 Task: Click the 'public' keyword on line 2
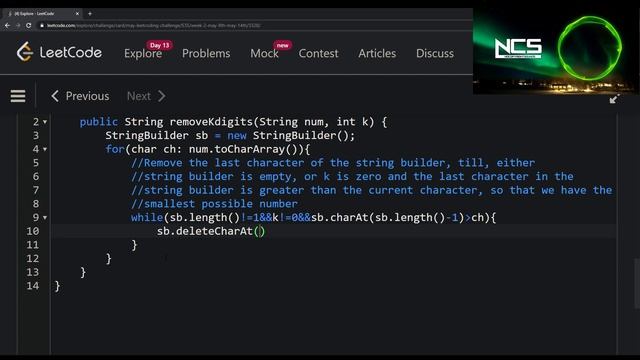coord(98,122)
